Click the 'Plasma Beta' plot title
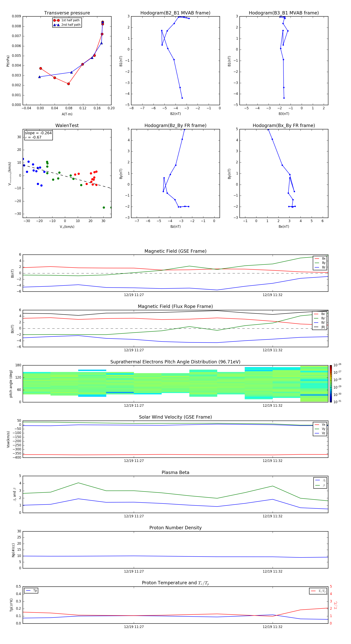The image size is (351, 644). 175,472
